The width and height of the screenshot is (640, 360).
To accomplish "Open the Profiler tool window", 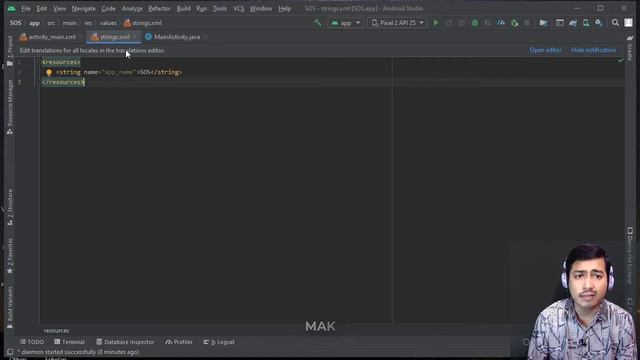I will click(x=179, y=342).
